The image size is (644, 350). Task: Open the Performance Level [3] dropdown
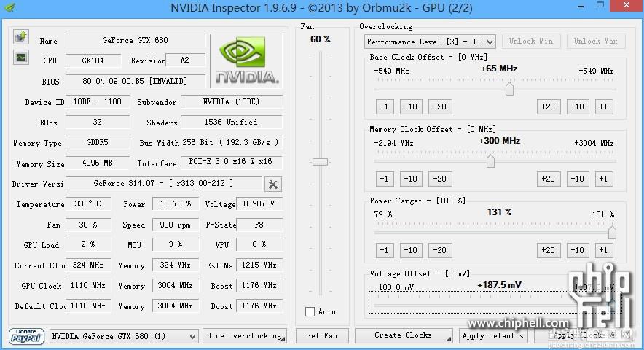tap(430, 42)
